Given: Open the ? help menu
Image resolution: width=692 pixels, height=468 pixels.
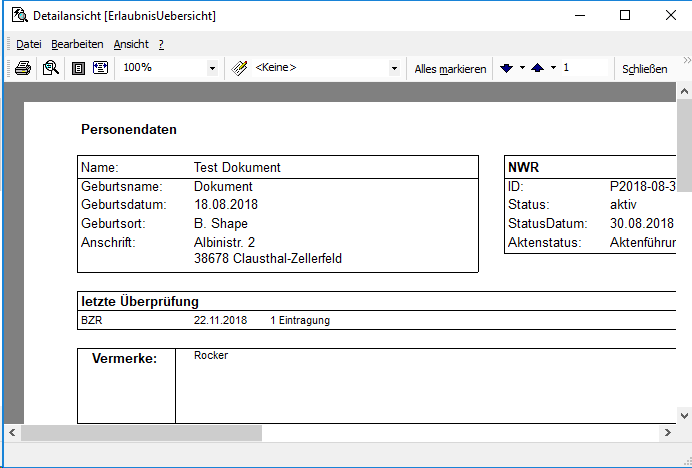Looking at the screenshot, I should (x=161, y=44).
